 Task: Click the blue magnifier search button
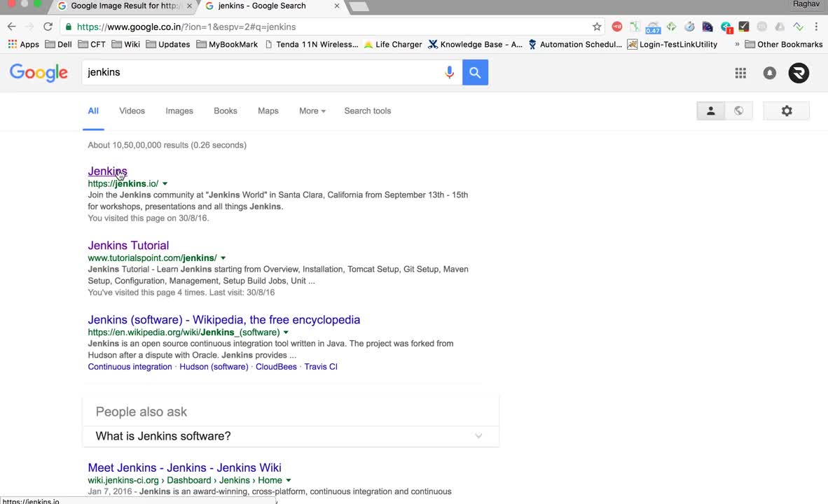click(475, 72)
